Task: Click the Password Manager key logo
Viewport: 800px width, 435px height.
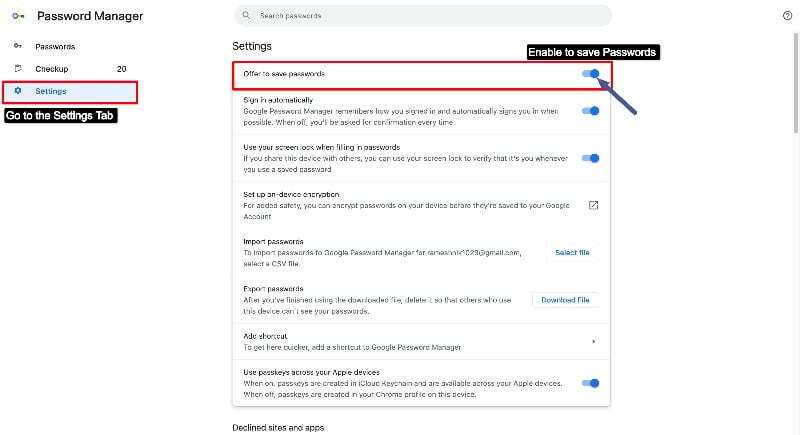Action: [x=18, y=16]
